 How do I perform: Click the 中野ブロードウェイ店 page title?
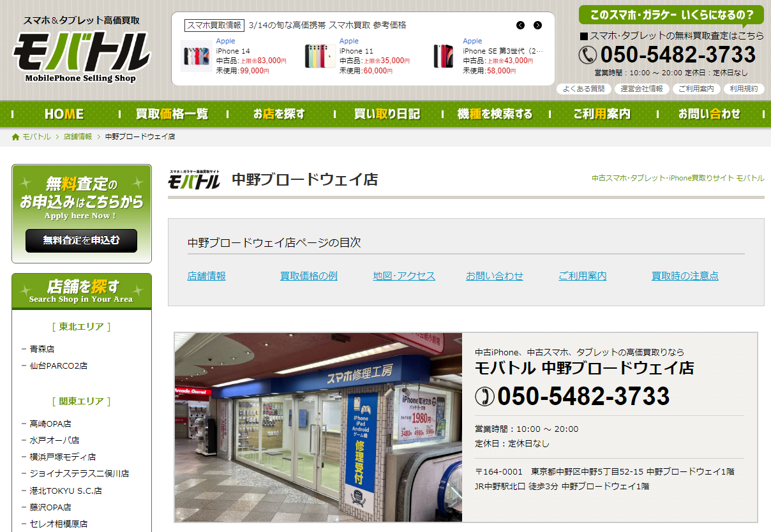pyautogui.click(x=304, y=180)
